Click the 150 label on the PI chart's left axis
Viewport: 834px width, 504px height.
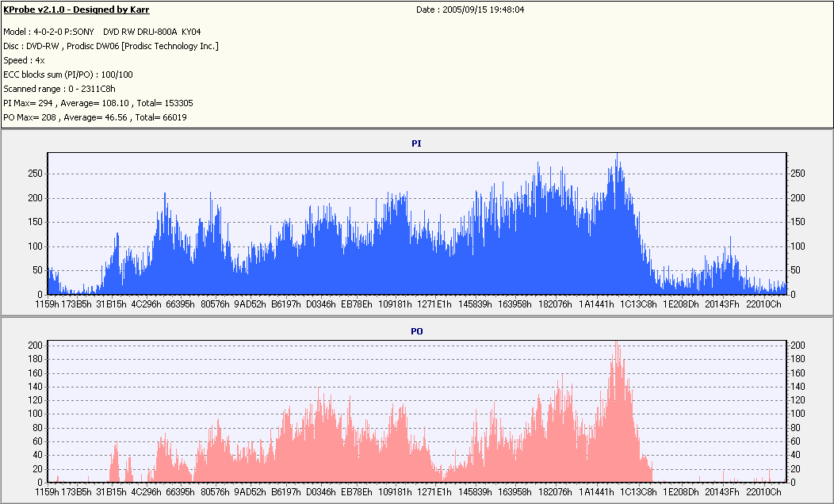pos(35,222)
